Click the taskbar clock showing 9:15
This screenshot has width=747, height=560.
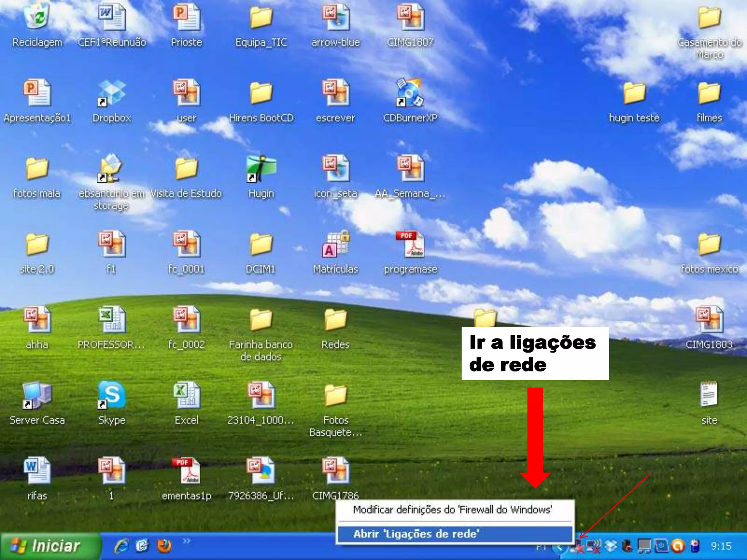[721, 546]
